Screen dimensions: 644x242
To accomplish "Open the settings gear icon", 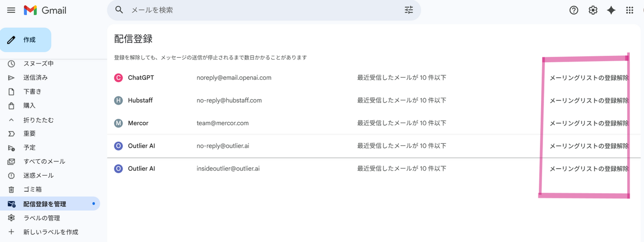I will coord(593,10).
